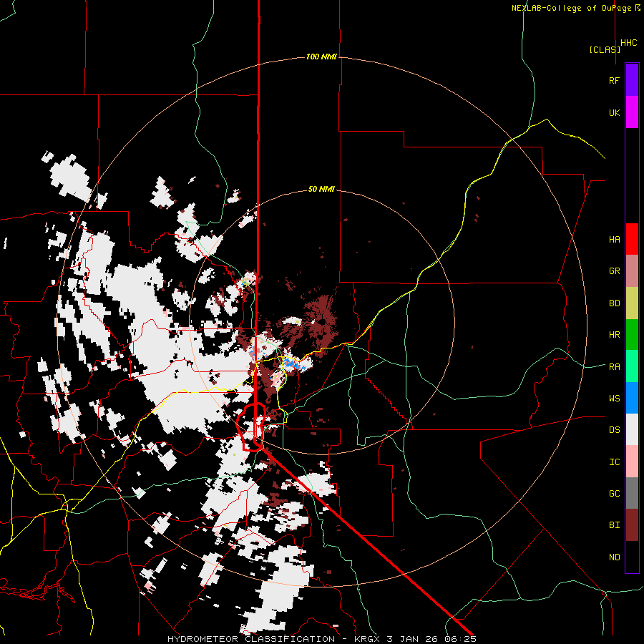Click the blue WS legend swatch
Screen dimensions: 644x644
coord(632,398)
